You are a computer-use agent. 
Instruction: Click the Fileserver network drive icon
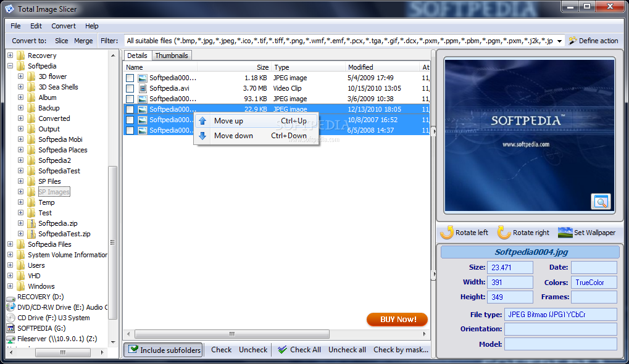tap(11, 339)
